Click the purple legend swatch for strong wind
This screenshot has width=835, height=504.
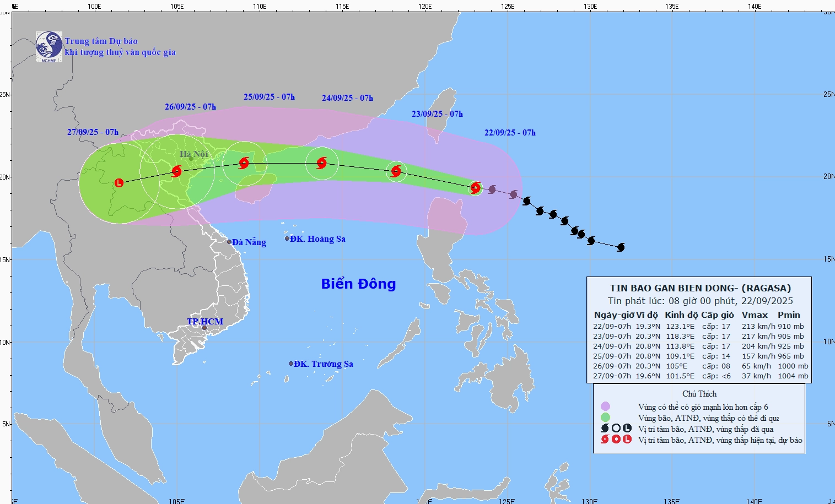click(x=606, y=407)
